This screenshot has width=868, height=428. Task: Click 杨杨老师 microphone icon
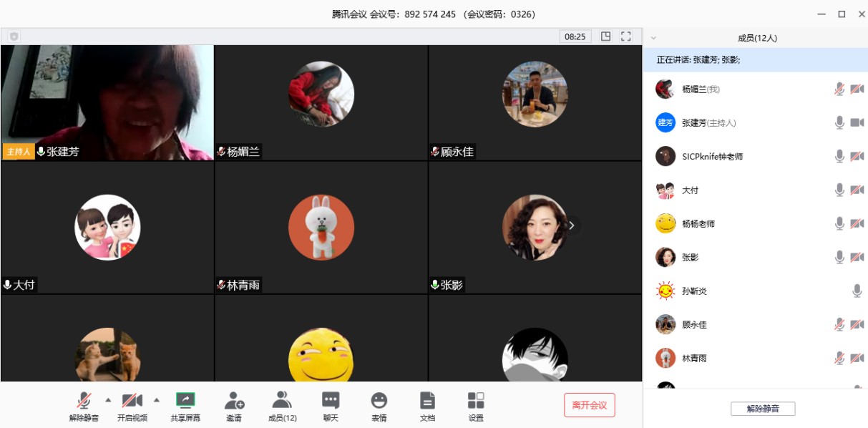pos(839,224)
